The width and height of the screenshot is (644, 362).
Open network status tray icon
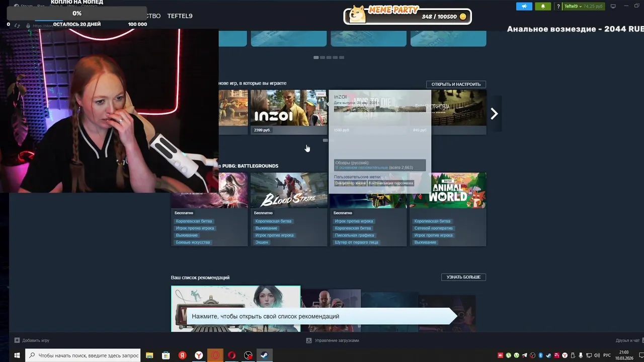589,355
